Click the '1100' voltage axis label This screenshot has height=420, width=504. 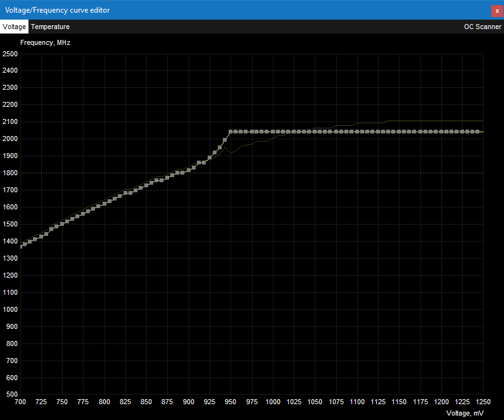pyautogui.click(x=357, y=402)
